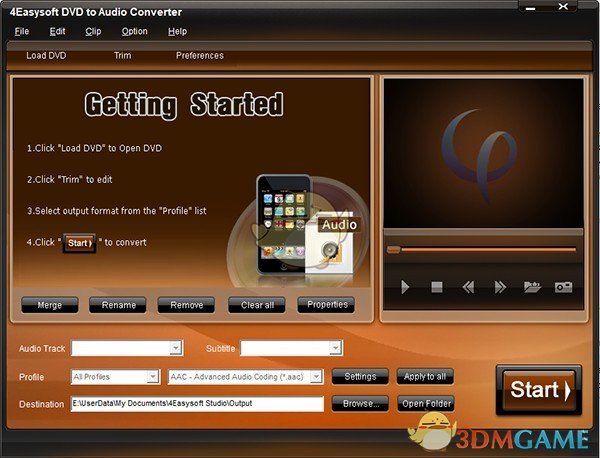Open Preferences from the toolbar
This screenshot has height=458, width=600.
tap(200, 56)
